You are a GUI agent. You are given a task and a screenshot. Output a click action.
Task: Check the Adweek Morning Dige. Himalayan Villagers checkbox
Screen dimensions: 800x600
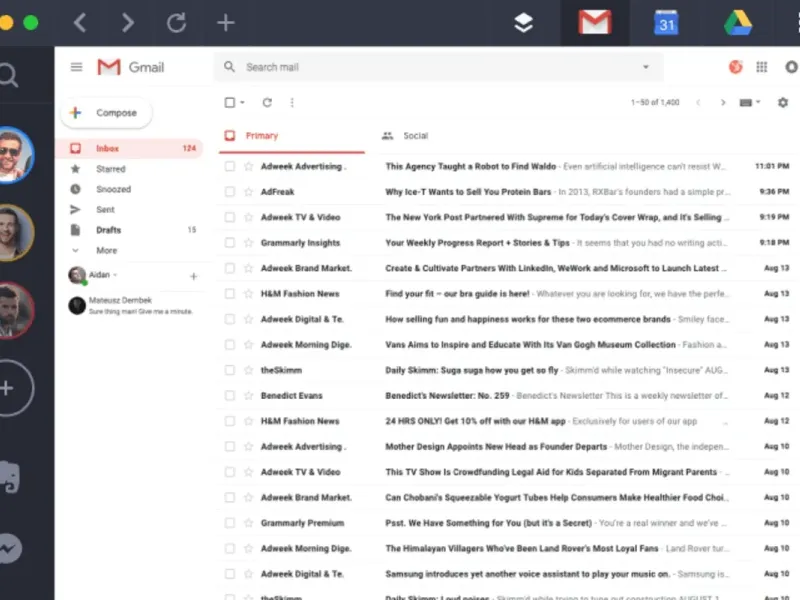pyautogui.click(x=230, y=548)
